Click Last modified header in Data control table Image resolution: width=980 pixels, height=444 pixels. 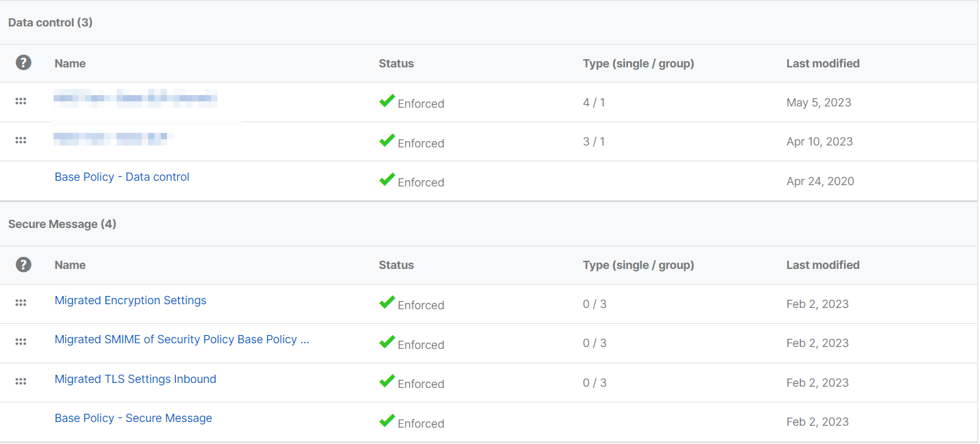822,64
